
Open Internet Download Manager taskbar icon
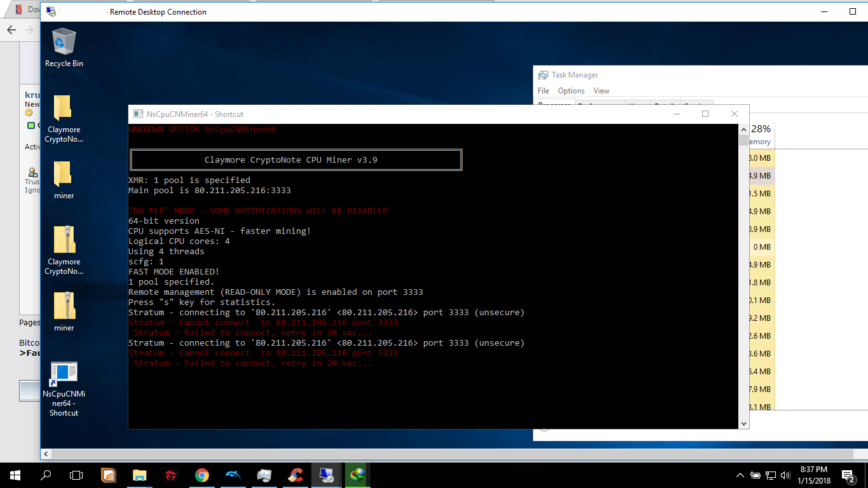(x=357, y=475)
